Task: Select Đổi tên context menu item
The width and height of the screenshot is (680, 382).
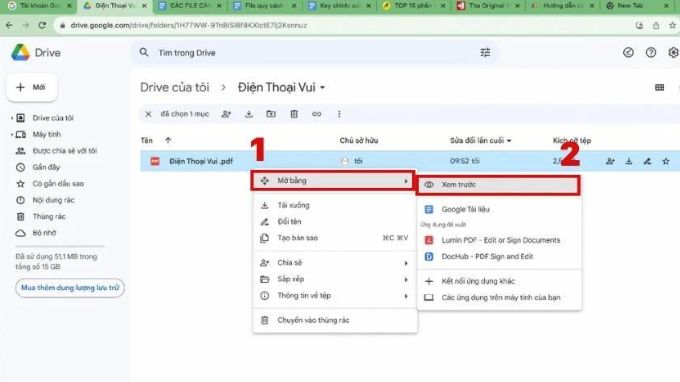Action: pos(335,222)
